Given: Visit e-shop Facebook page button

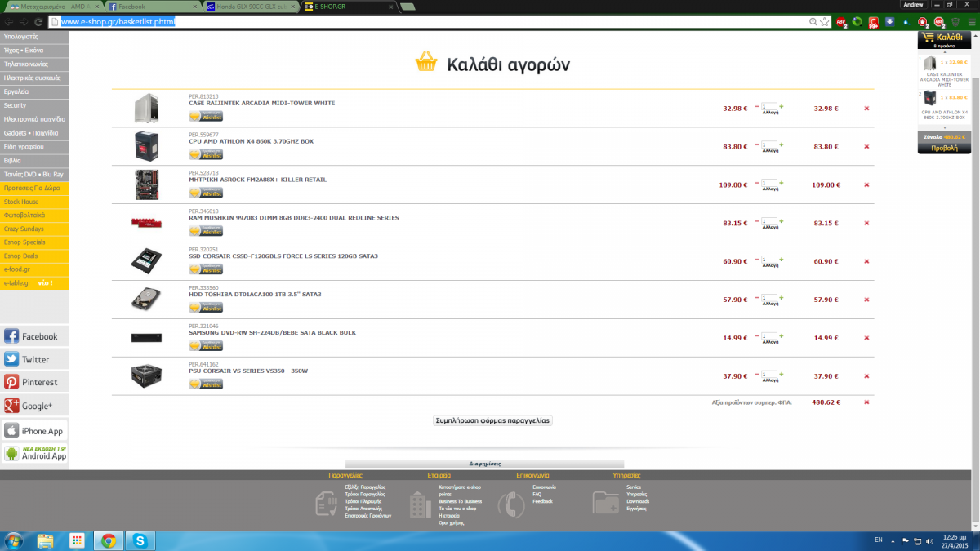Looking at the screenshot, I should tap(34, 336).
